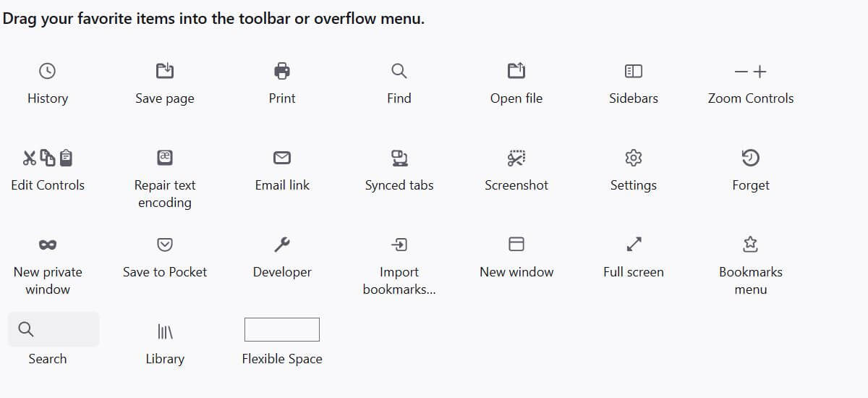Select the Edit Controls cut-copy-paste item

coord(48,158)
